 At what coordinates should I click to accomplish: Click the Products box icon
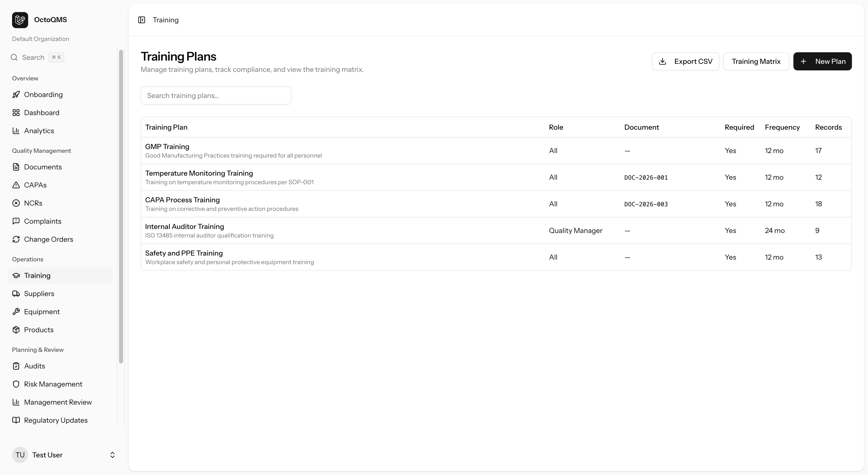[x=16, y=330]
